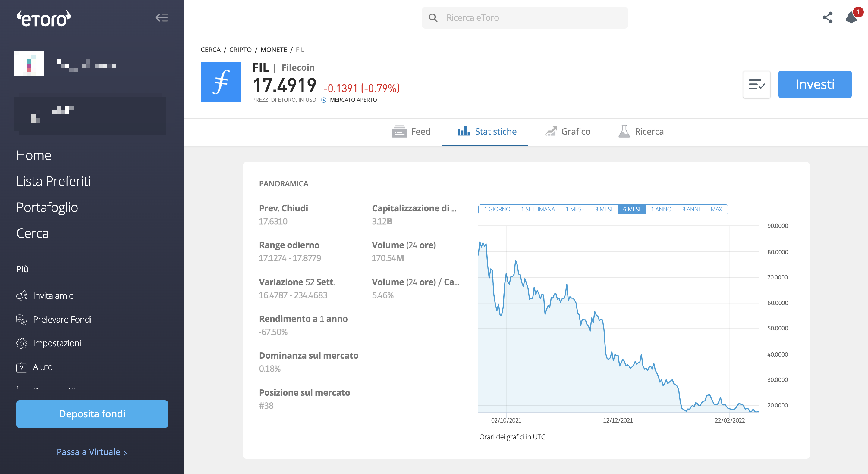Open the Feed tab
The image size is (868, 474).
tap(411, 131)
